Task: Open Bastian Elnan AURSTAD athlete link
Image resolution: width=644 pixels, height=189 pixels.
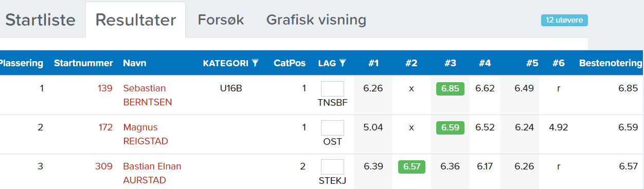Action: (x=152, y=173)
